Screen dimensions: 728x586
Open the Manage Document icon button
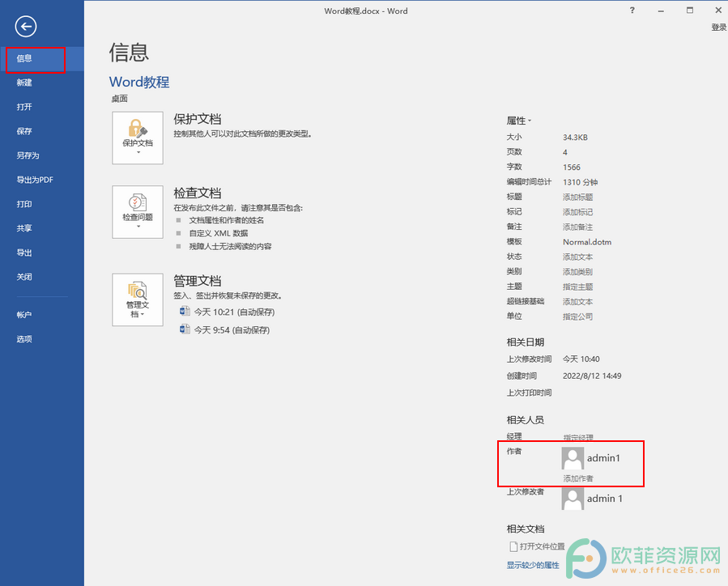(x=138, y=299)
